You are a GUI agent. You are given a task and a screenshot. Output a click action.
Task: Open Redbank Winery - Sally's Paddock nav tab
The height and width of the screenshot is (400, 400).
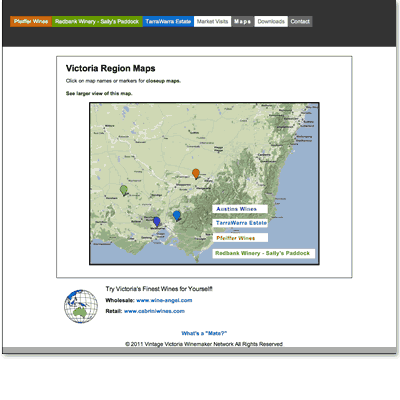pos(97,22)
